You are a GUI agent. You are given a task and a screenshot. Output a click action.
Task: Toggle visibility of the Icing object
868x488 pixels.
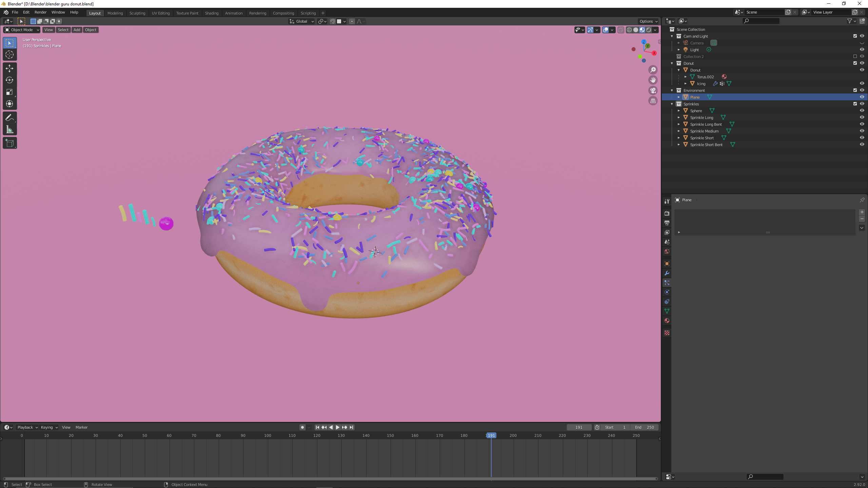[862, 83]
